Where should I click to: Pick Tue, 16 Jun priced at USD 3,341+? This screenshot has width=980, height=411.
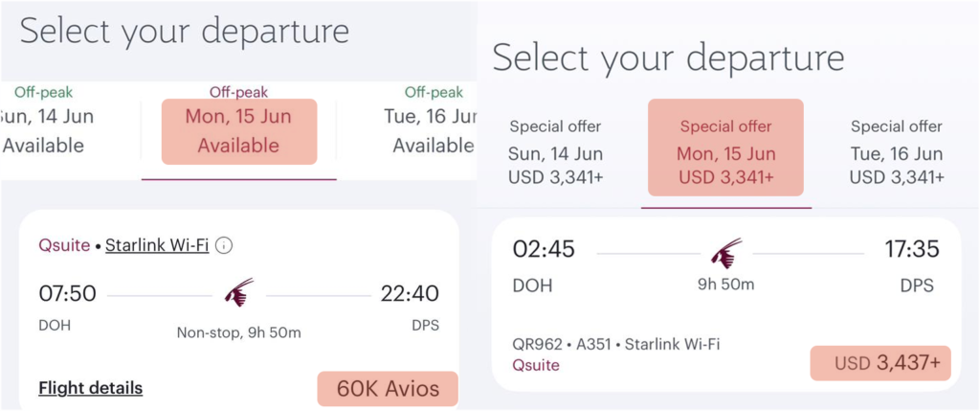tap(897, 152)
